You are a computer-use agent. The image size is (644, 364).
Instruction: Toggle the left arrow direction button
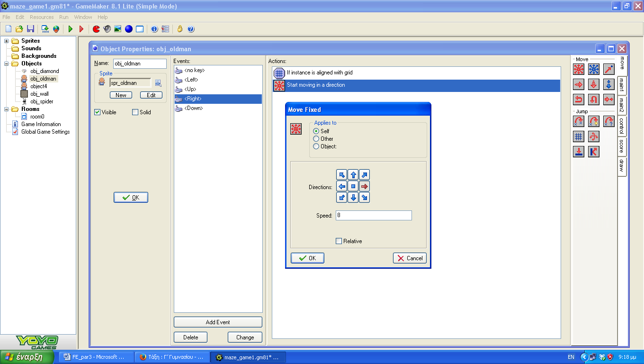(342, 186)
